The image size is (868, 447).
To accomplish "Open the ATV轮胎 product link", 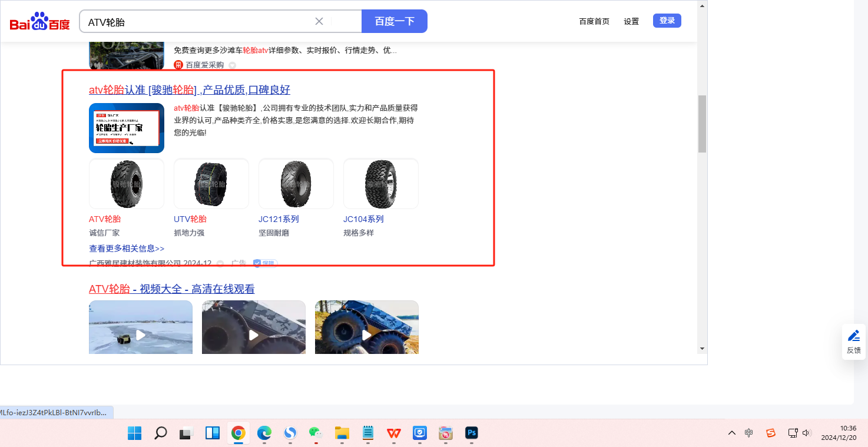I will (105, 219).
